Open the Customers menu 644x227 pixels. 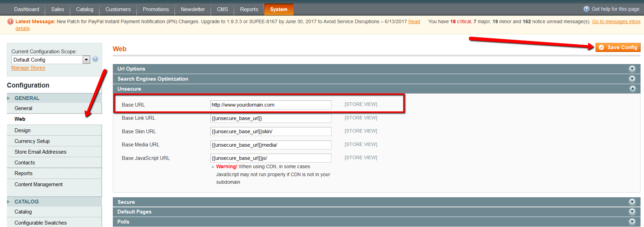pos(118,9)
